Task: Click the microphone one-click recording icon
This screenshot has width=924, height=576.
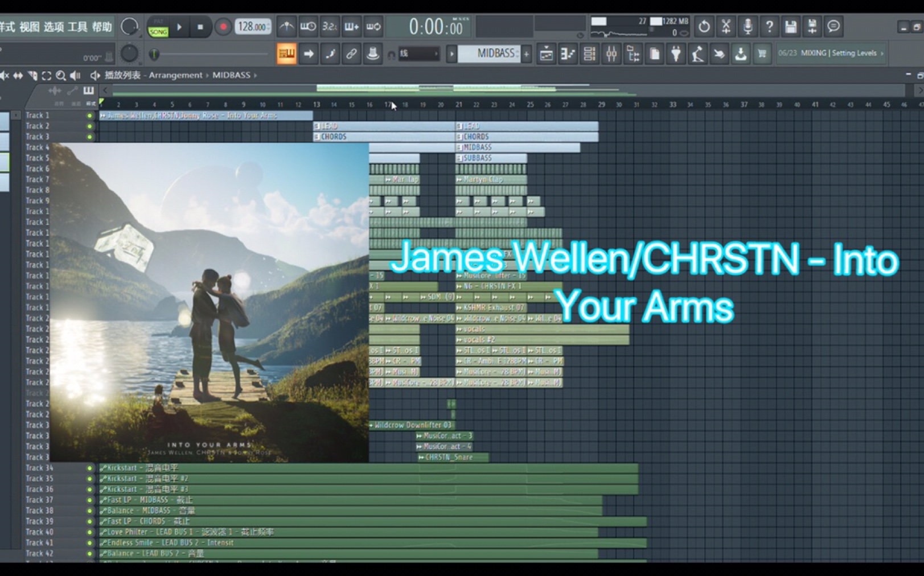Action: coord(748,26)
